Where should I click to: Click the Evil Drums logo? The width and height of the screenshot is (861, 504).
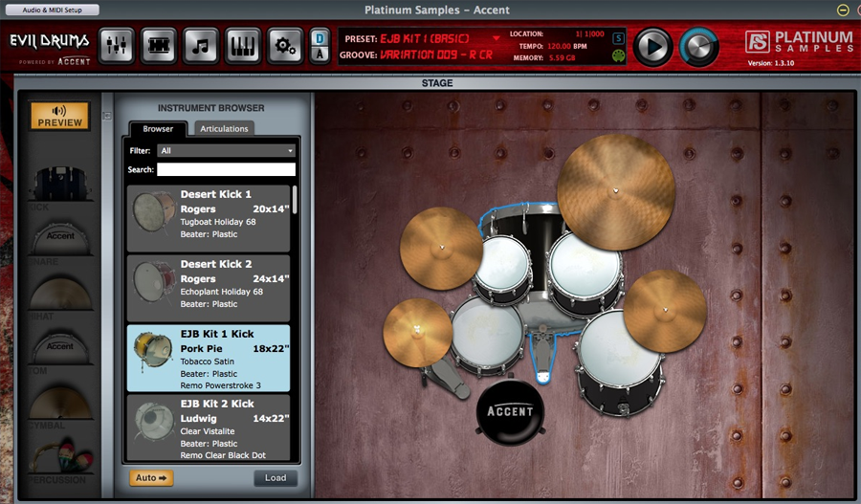pos(50,41)
